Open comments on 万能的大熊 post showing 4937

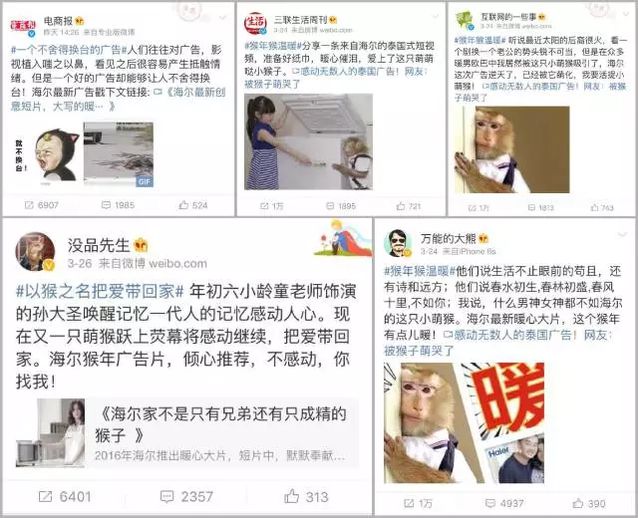505,503
